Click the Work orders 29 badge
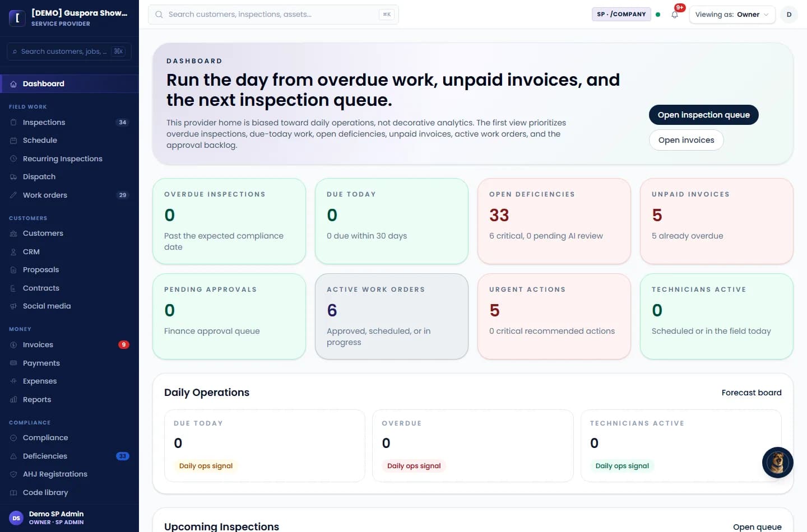Viewport: 807px width, 532px height. click(x=123, y=195)
